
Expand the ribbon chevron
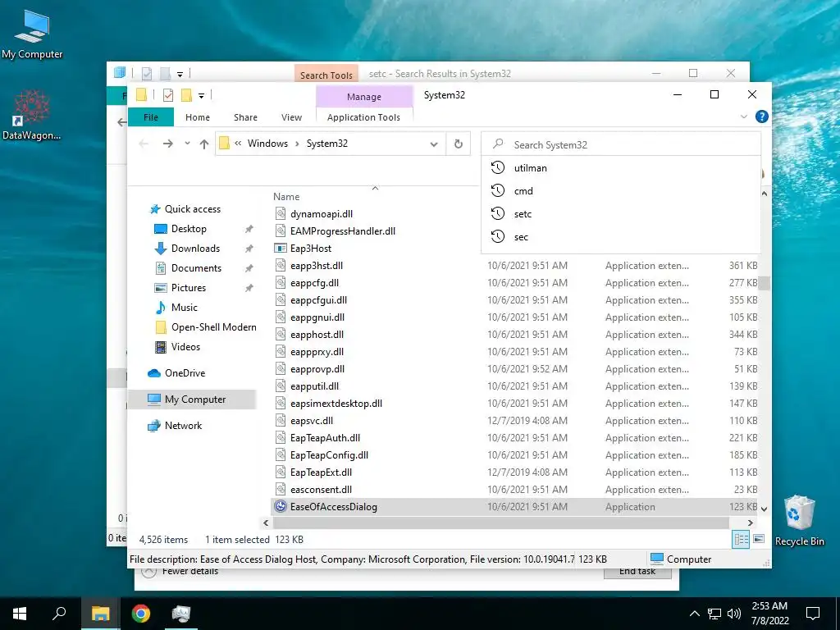click(x=743, y=116)
